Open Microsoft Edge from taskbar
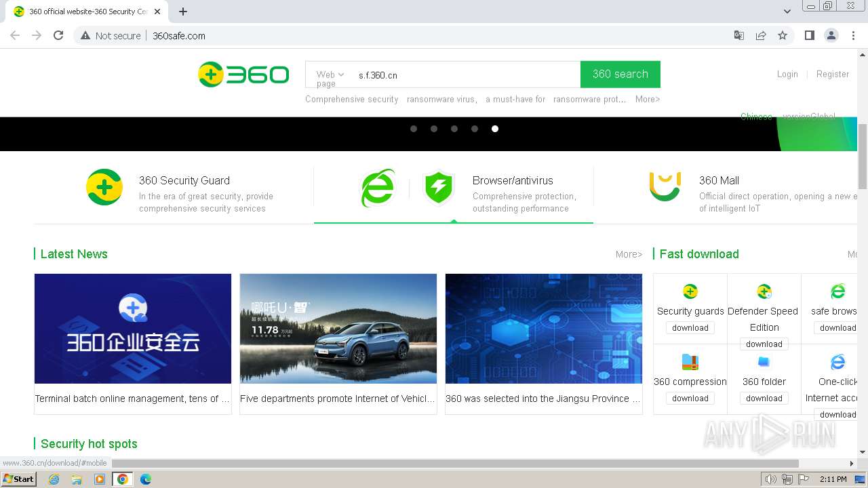 click(145, 479)
